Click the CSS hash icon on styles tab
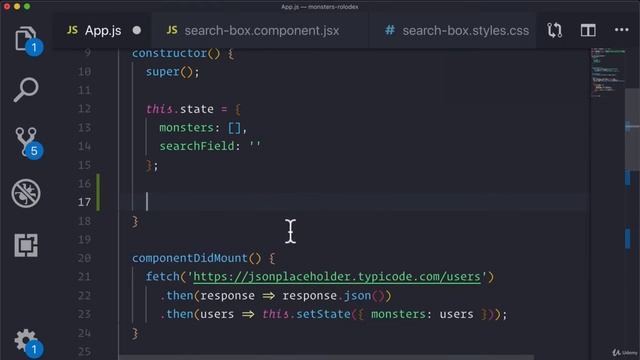The image size is (640, 360). click(x=390, y=30)
